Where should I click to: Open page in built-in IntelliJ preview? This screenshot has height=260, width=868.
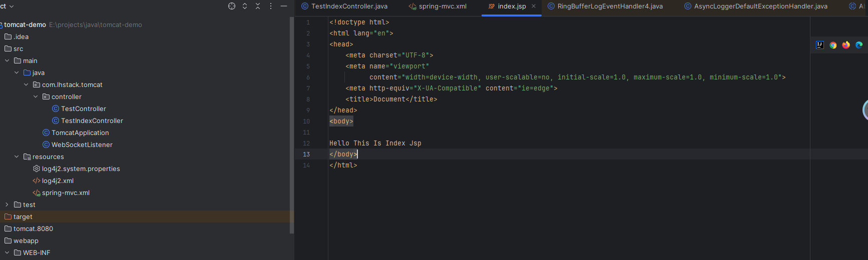coord(820,45)
